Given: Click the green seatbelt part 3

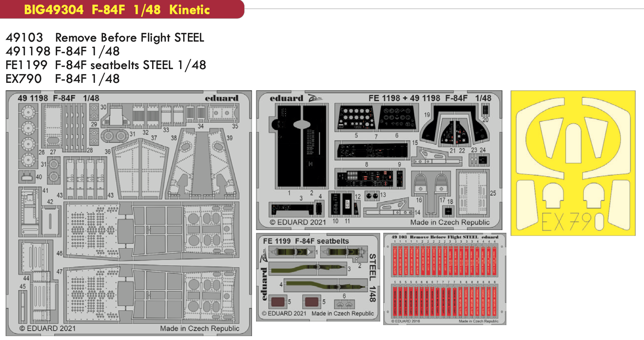Looking at the screenshot, I should coord(309,269).
